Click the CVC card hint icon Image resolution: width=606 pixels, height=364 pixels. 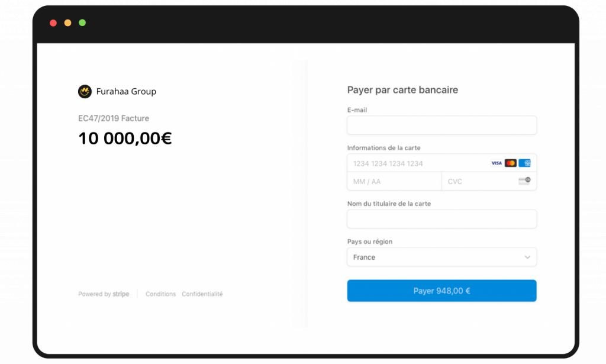coord(524,181)
